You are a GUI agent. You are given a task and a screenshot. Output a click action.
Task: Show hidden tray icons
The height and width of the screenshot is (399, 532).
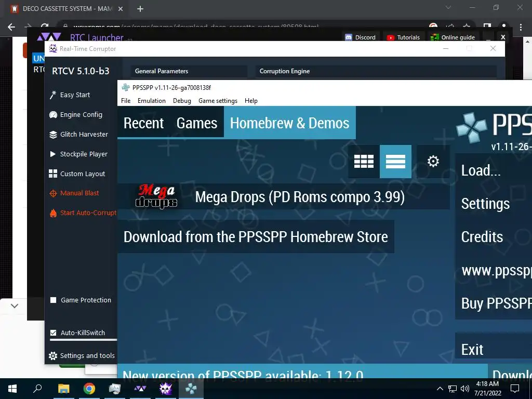440,389
